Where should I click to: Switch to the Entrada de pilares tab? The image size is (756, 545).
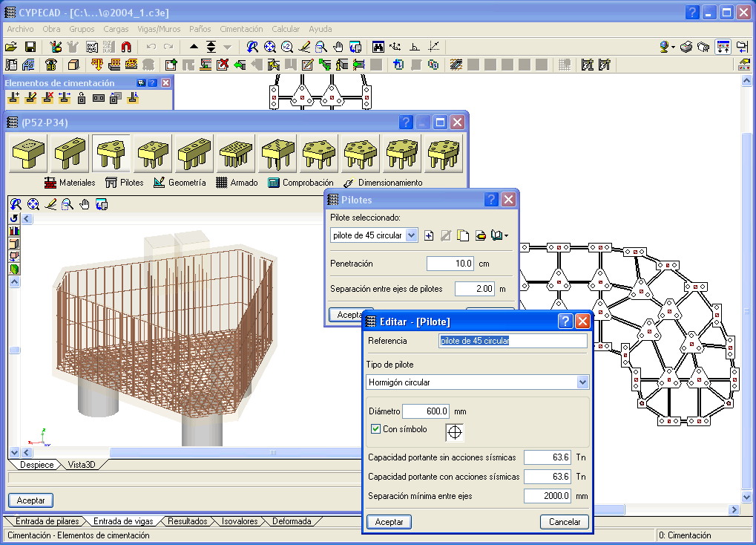click(x=47, y=521)
